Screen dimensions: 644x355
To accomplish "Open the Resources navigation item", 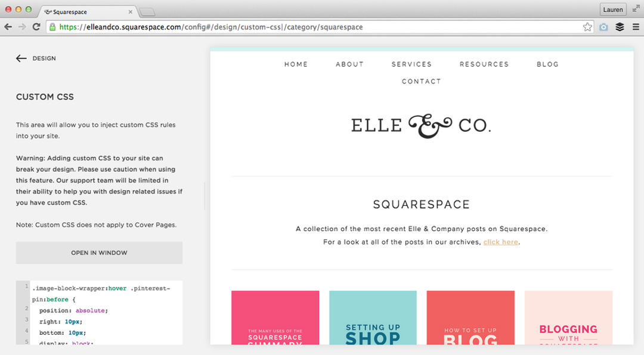I will pos(484,64).
